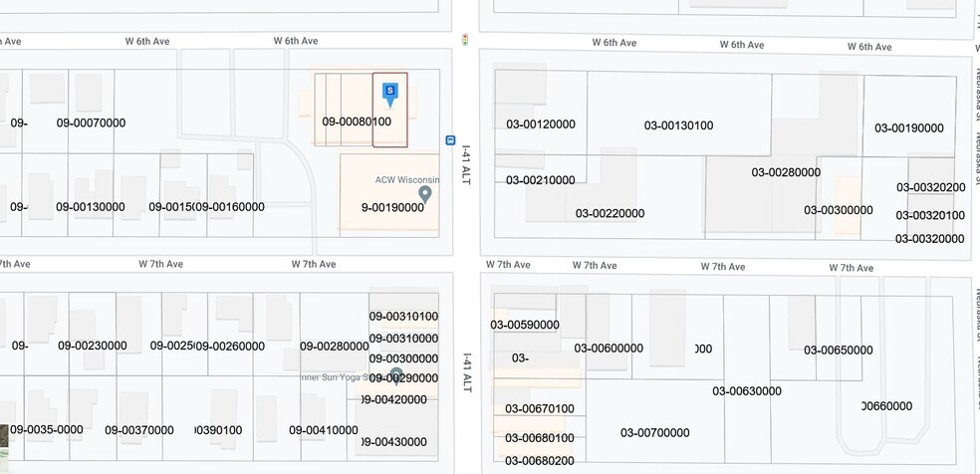Click parcel label 03-00280000
Image resolution: width=980 pixels, height=474 pixels.
pyautogui.click(x=786, y=172)
